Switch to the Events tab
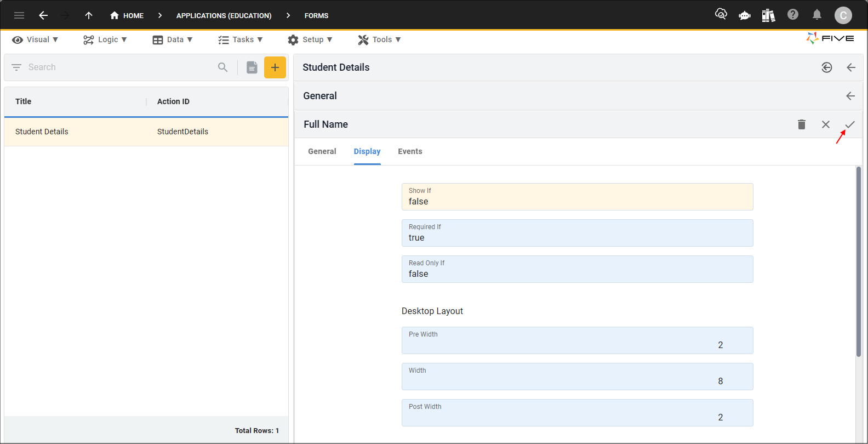 click(410, 151)
